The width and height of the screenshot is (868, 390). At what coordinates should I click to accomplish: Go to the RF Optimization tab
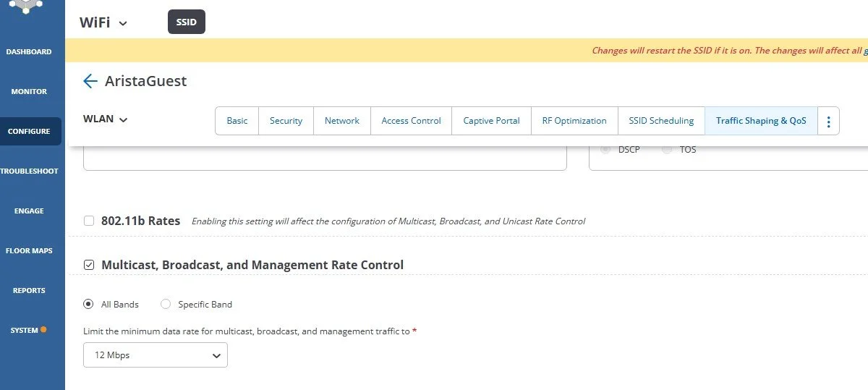pyautogui.click(x=574, y=121)
